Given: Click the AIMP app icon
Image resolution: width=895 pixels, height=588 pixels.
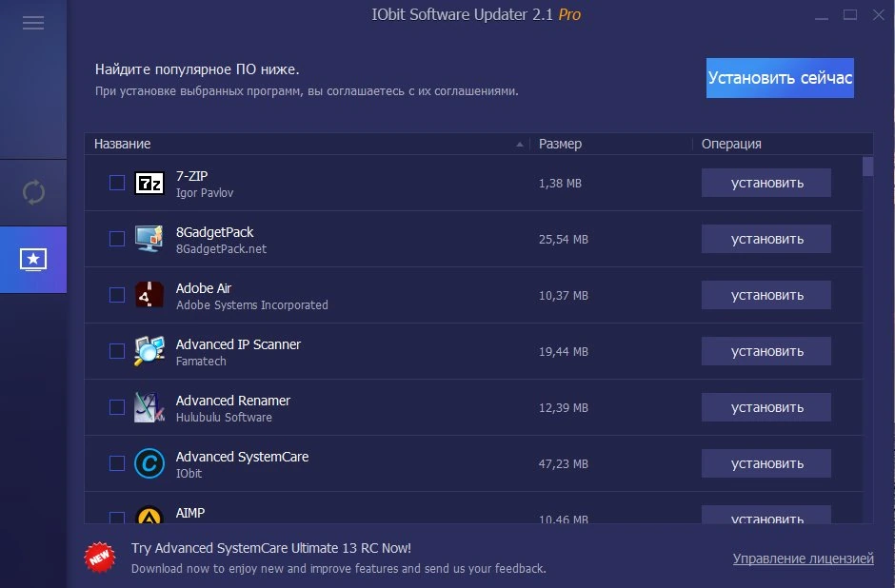Looking at the screenshot, I should [x=149, y=515].
